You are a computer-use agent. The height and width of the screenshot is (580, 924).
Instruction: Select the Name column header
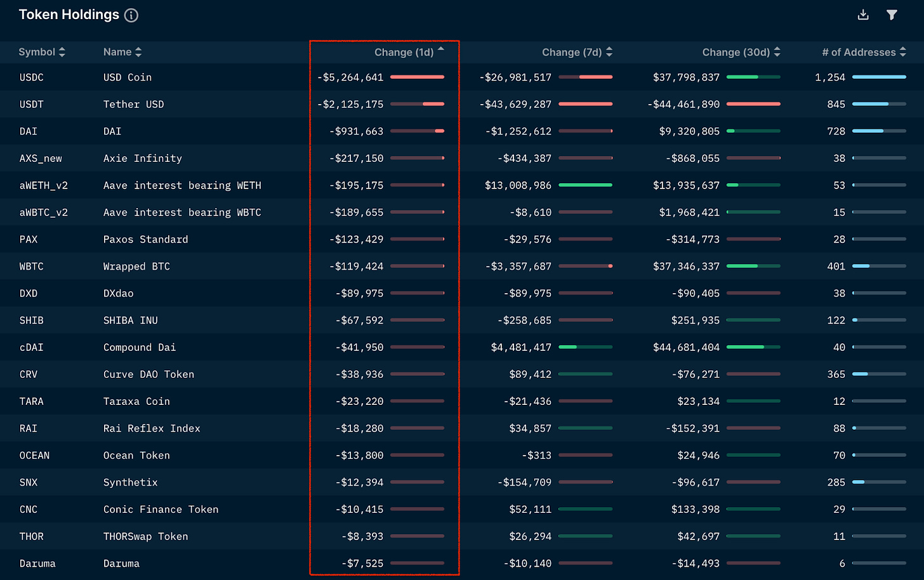[x=117, y=52]
